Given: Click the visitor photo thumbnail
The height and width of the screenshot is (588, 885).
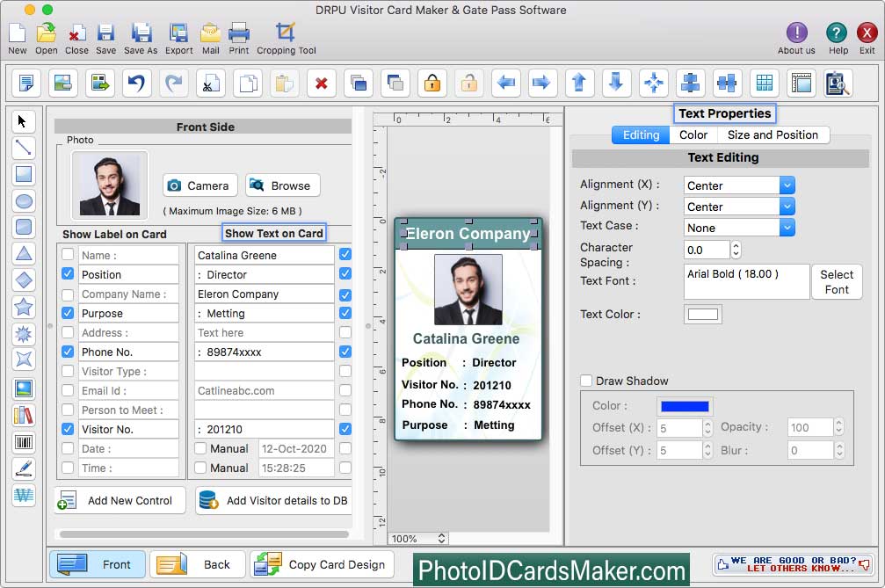Looking at the screenshot, I should point(110,185).
